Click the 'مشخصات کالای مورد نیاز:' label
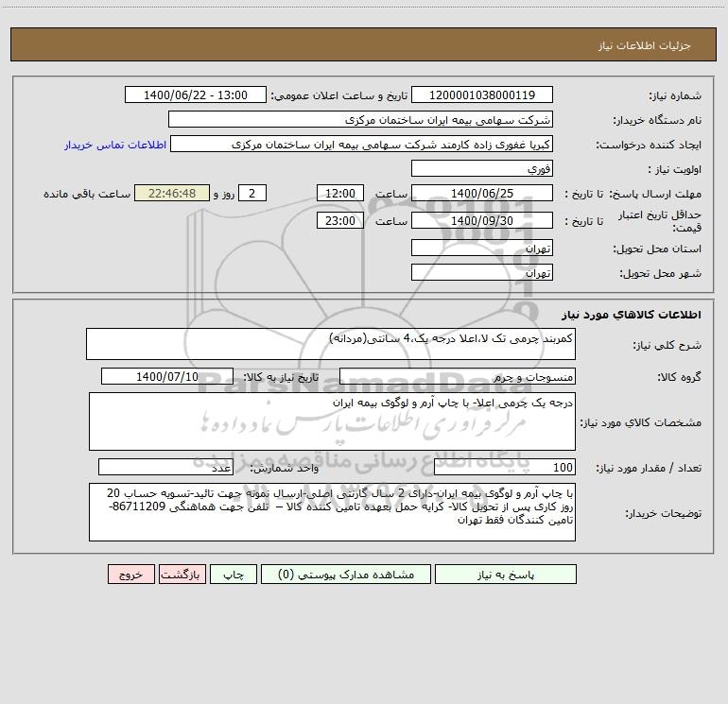The height and width of the screenshot is (704, 728). [641, 422]
